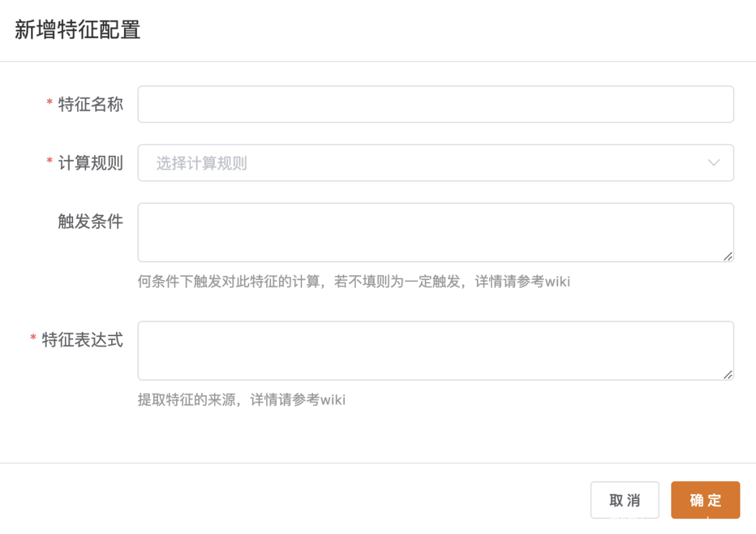Click the red asterisk beside 特征名称
The image size is (756, 534).
click(x=49, y=103)
